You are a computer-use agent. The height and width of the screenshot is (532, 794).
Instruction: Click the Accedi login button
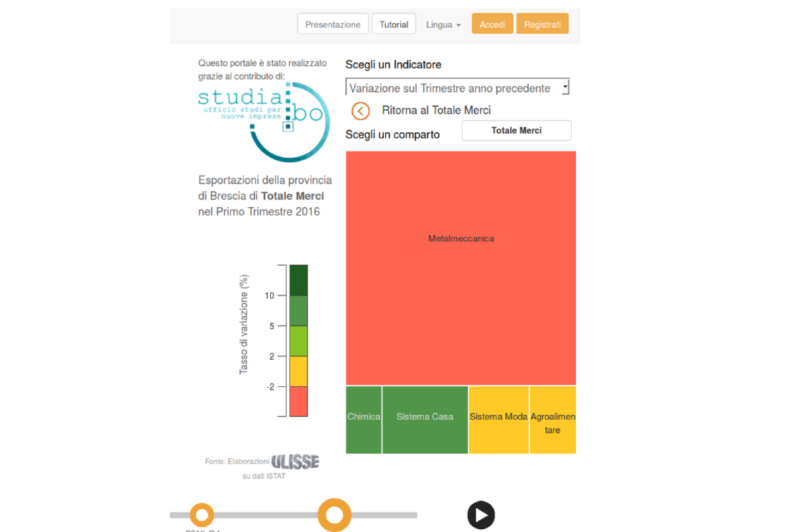(492, 24)
